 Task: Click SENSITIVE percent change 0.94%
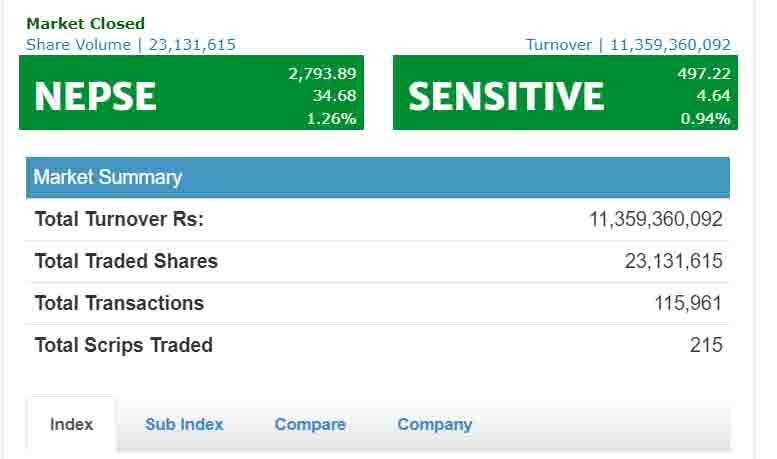coord(706,118)
